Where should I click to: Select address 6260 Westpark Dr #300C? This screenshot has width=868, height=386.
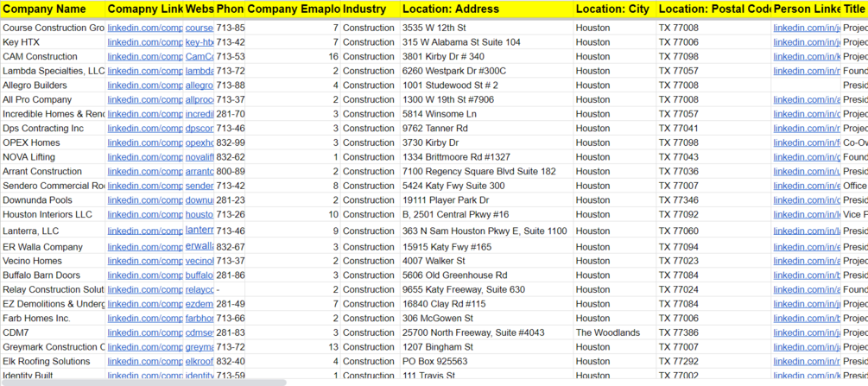pyautogui.click(x=486, y=71)
